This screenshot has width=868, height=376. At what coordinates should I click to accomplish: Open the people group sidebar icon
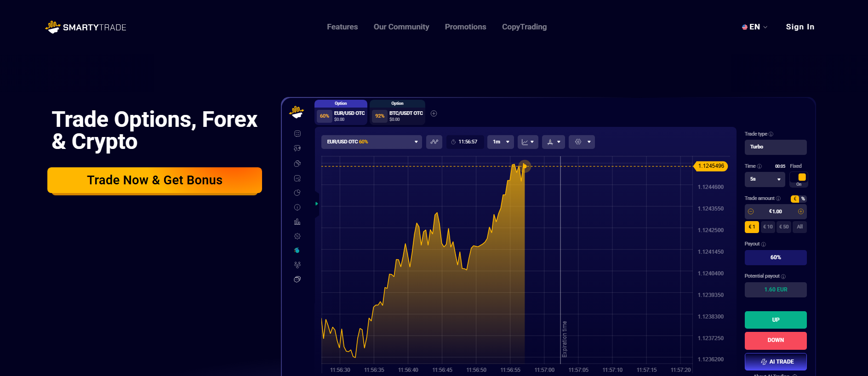pyautogui.click(x=297, y=265)
